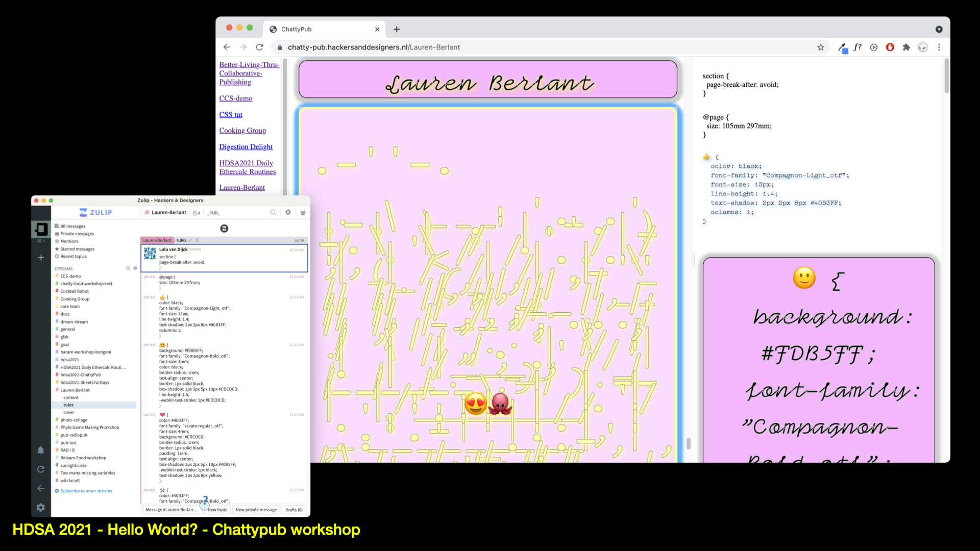This screenshot has width=980, height=551.
Task: Add a new Zulip organization
Action: click(x=41, y=258)
